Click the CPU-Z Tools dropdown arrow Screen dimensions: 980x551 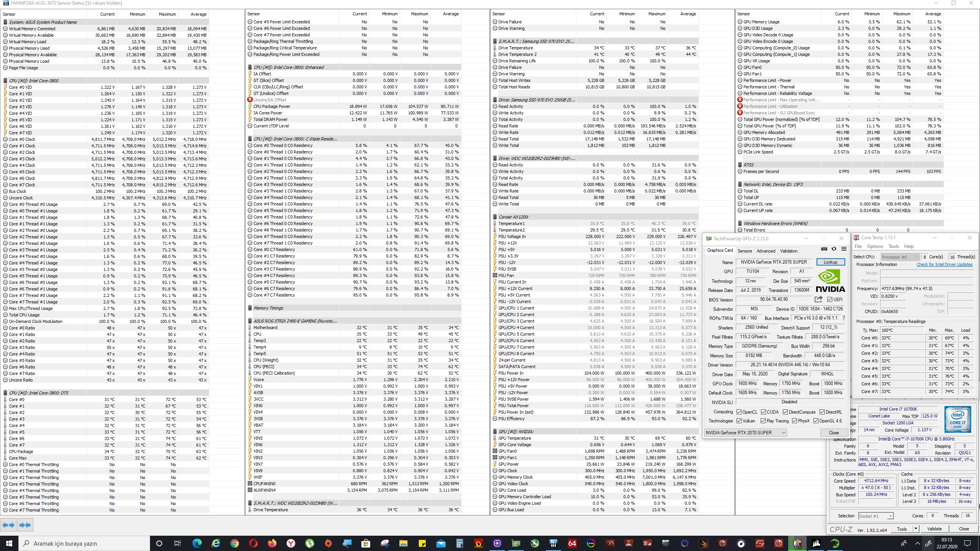click(x=916, y=529)
